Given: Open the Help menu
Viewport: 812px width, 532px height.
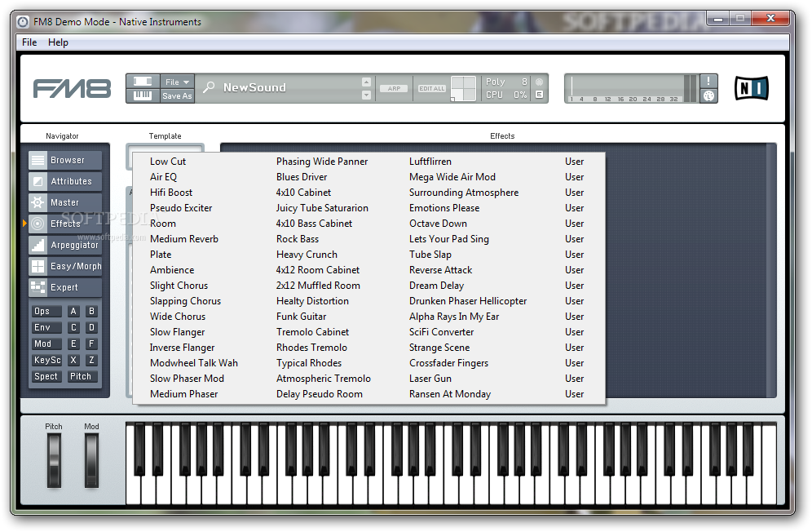Looking at the screenshot, I should click(x=58, y=42).
